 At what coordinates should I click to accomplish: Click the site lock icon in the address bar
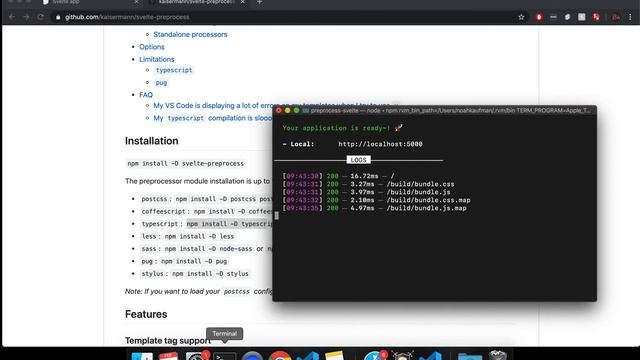(58, 17)
